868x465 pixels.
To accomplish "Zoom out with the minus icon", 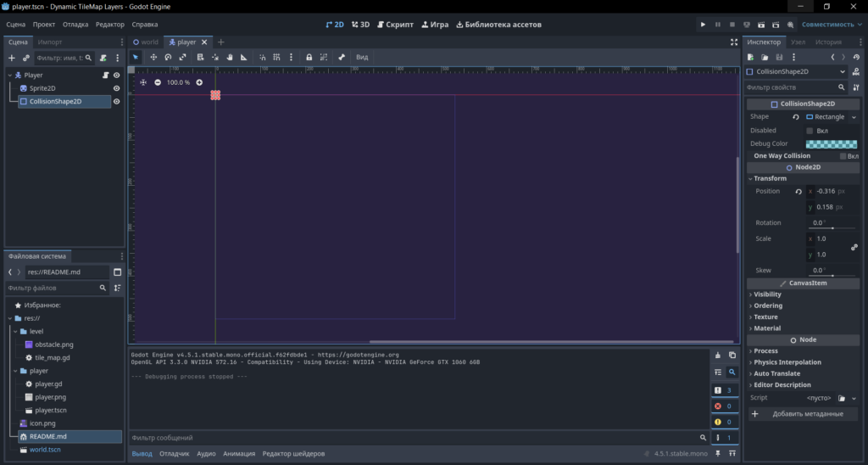I will [158, 82].
